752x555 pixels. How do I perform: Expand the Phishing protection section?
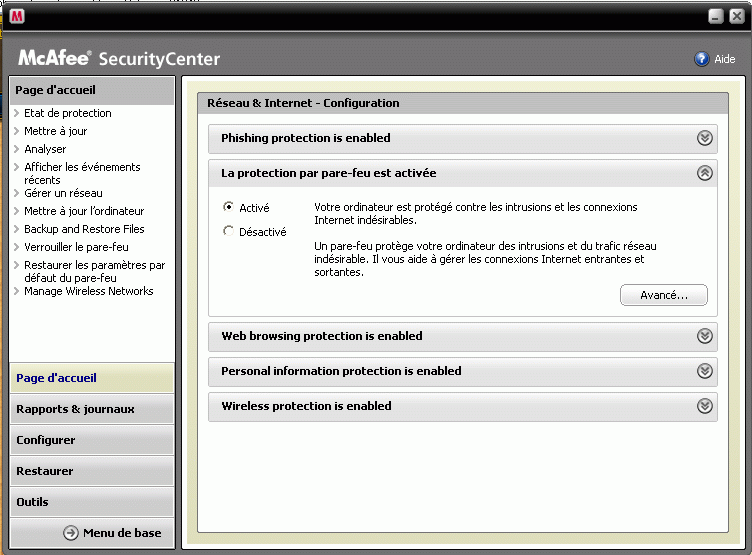click(x=705, y=138)
